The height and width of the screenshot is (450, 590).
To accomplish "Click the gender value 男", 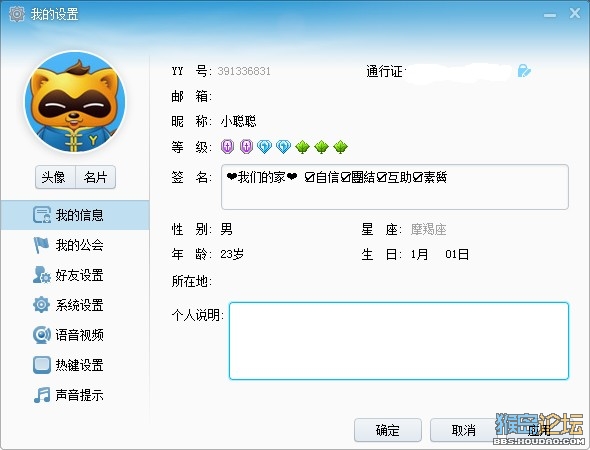I will point(227,229).
